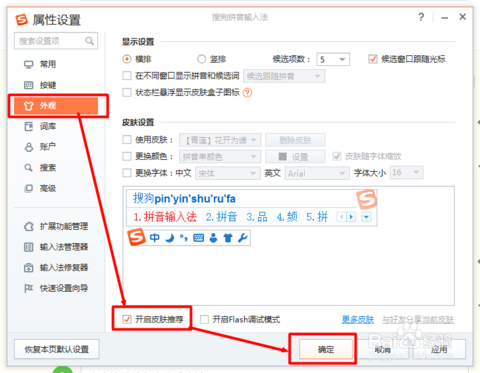Open the 候选跟随拼音 dropdown
480x373 pixels.
point(284,76)
